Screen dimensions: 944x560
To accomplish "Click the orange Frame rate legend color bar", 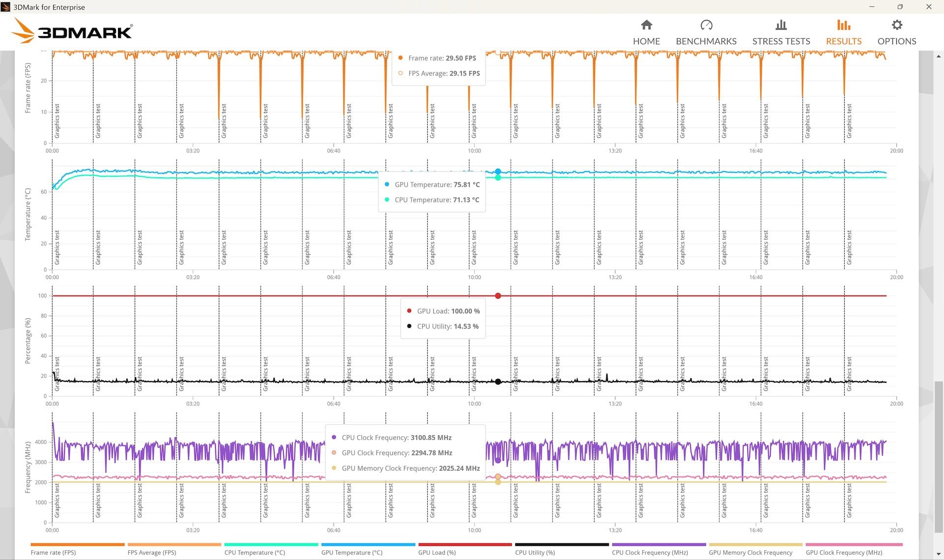I will point(78,544).
